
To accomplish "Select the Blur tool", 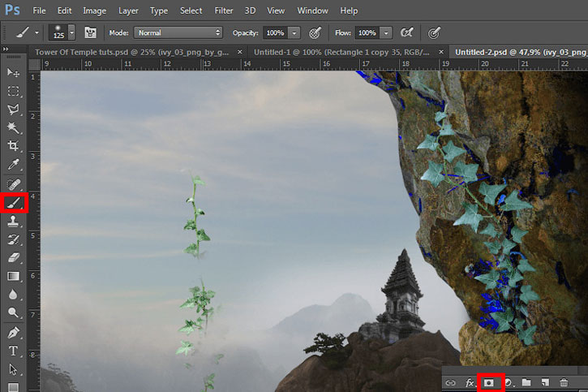I will click(14, 295).
